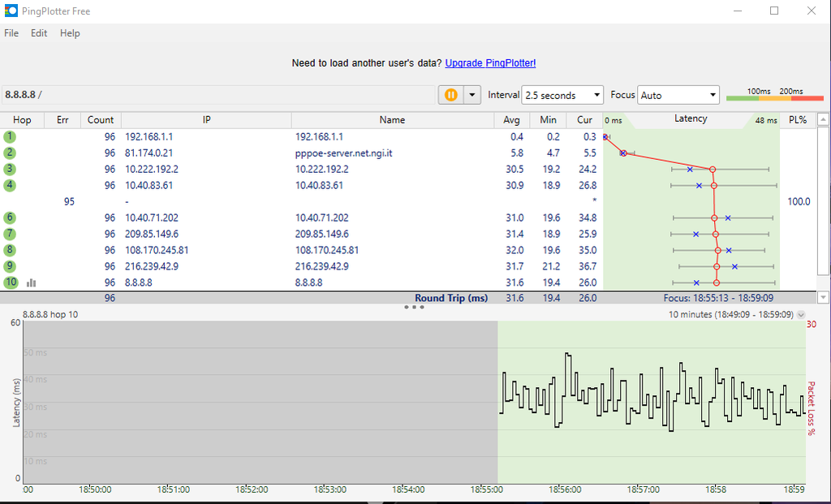Open the dropdown arrow beside the pause button

[x=472, y=95]
